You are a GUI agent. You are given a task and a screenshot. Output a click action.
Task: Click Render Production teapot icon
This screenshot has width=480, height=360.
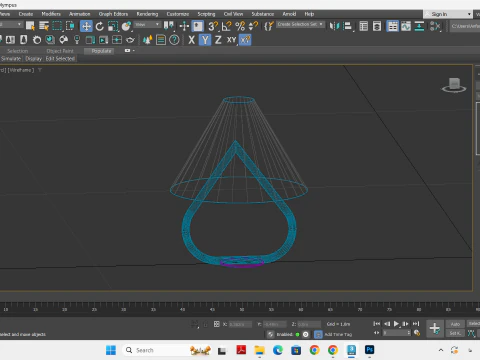click(x=130, y=40)
